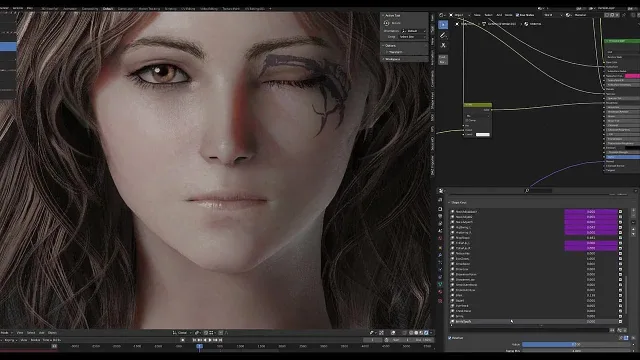640x360 pixels.
Task: Open the node editor Add menu
Action: 499,15
